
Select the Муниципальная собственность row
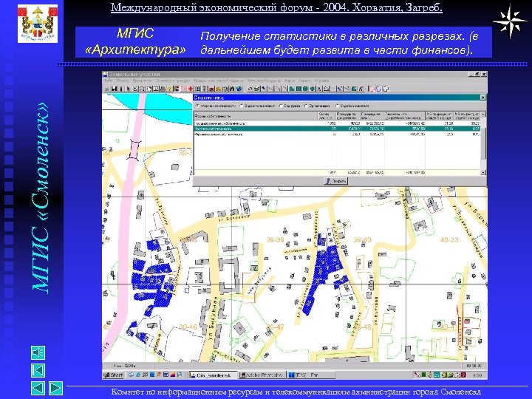coord(337,134)
